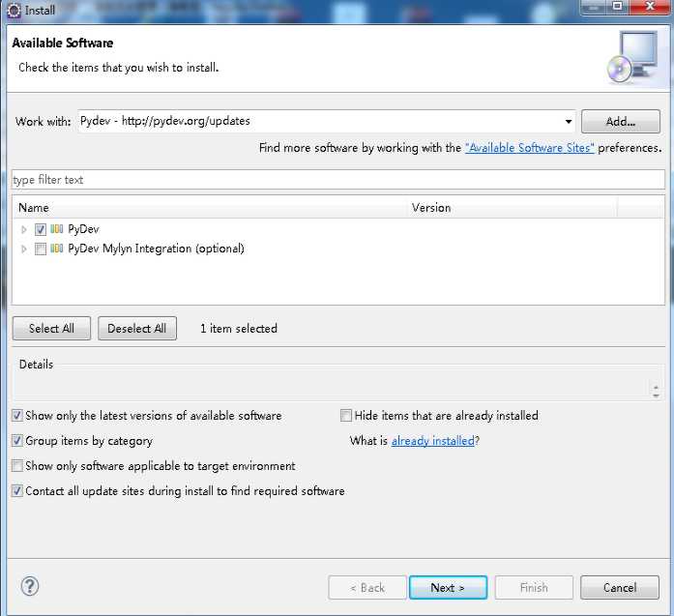674x616 pixels.
Task: Open the Available Software Sites link
Action: (x=530, y=148)
